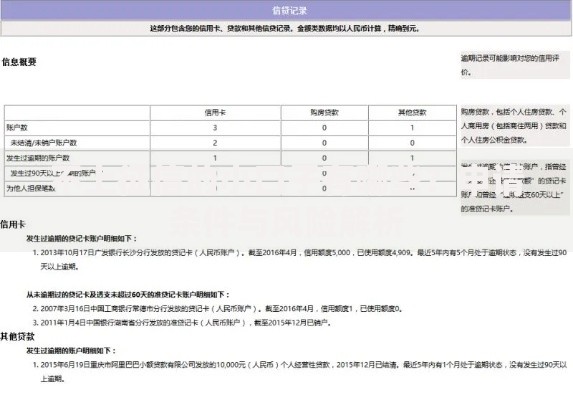This screenshot has height=400, width=573.
Task: Click item 1 about 广发银行长沙分行 card
Action: 300,259
